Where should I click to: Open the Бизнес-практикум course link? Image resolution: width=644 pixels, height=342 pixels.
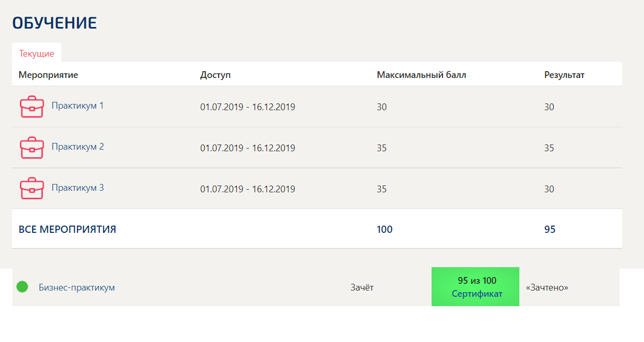click(77, 287)
